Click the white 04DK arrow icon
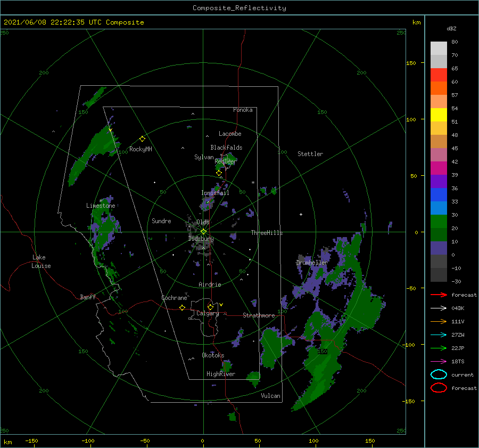This screenshot has height=448, width=479. click(439, 308)
